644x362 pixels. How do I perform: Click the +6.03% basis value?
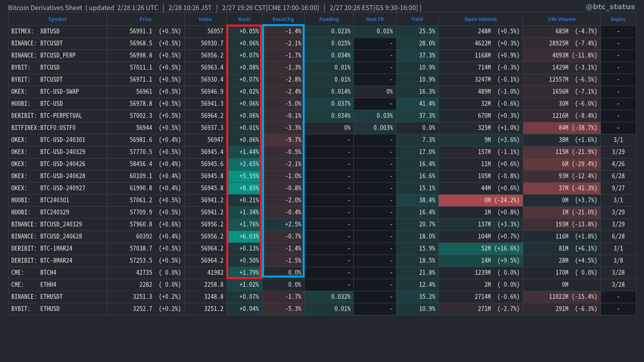pos(249,237)
